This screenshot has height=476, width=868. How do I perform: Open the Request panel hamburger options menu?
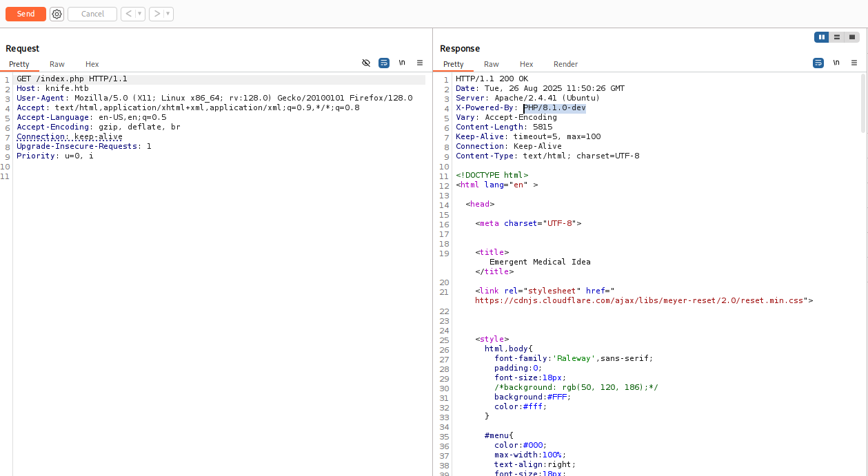tap(420, 63)
